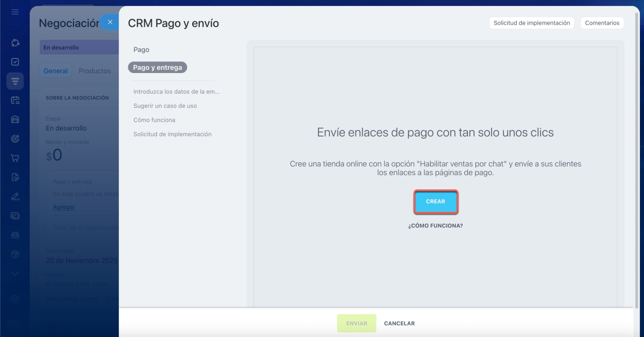Open Cómo funciona in left menu
The width and height of the screenshot is (644, 337).
154,120
